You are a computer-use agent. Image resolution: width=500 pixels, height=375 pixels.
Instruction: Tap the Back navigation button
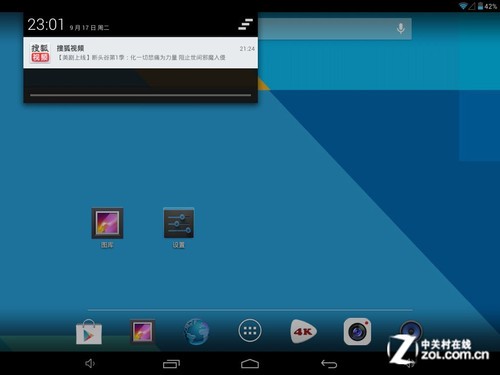point(329,364)
